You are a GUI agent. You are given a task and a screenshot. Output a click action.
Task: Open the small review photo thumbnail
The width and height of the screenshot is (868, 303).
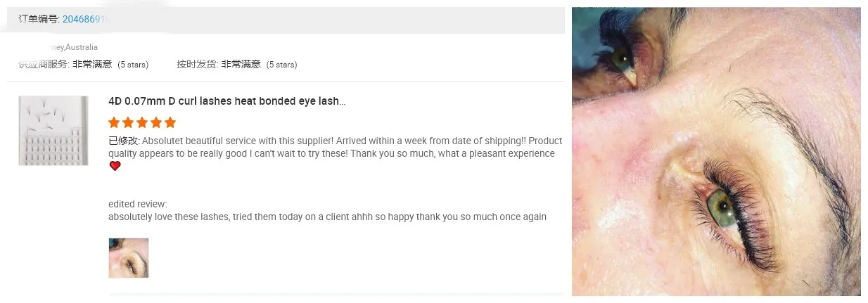(129, 258)
